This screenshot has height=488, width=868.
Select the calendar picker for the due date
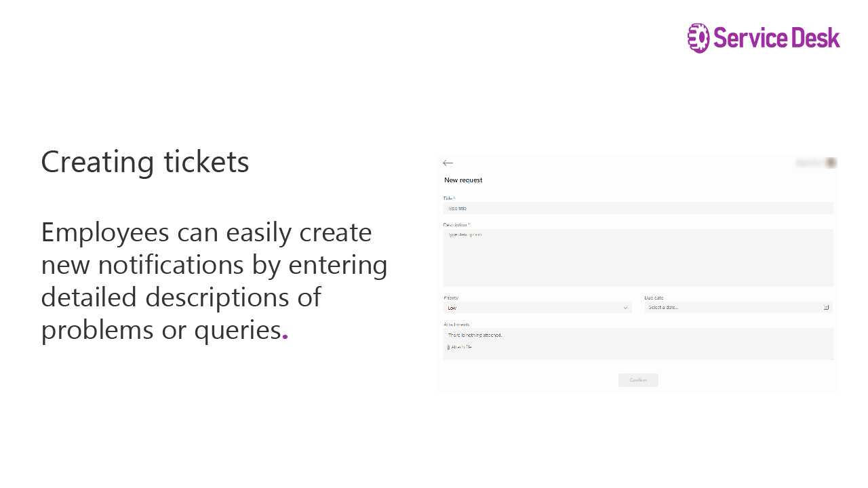tap(827, 306)
